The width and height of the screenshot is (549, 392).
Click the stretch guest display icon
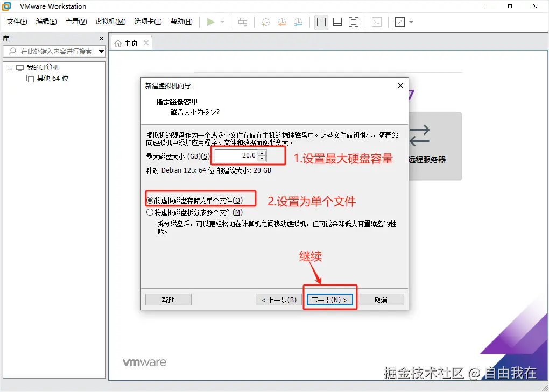click(399, 22)
